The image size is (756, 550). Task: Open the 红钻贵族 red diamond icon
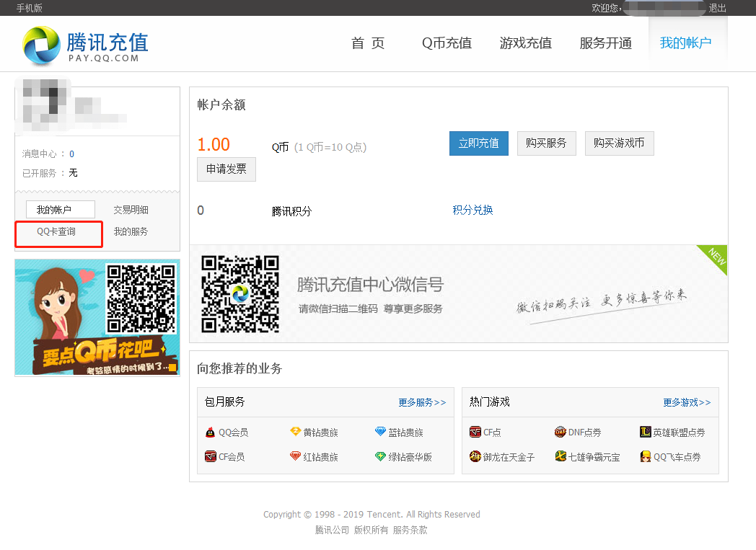(x=296, y=456)
